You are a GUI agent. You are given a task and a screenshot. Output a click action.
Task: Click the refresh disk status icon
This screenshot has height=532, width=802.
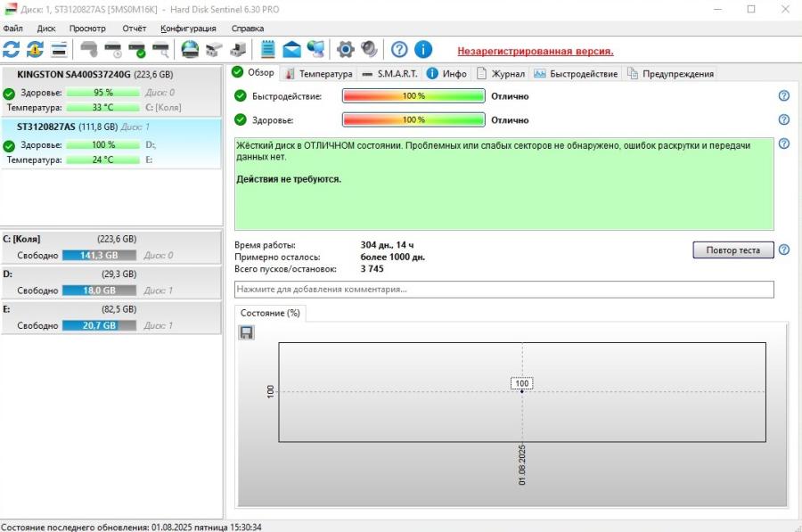point(12,49)
